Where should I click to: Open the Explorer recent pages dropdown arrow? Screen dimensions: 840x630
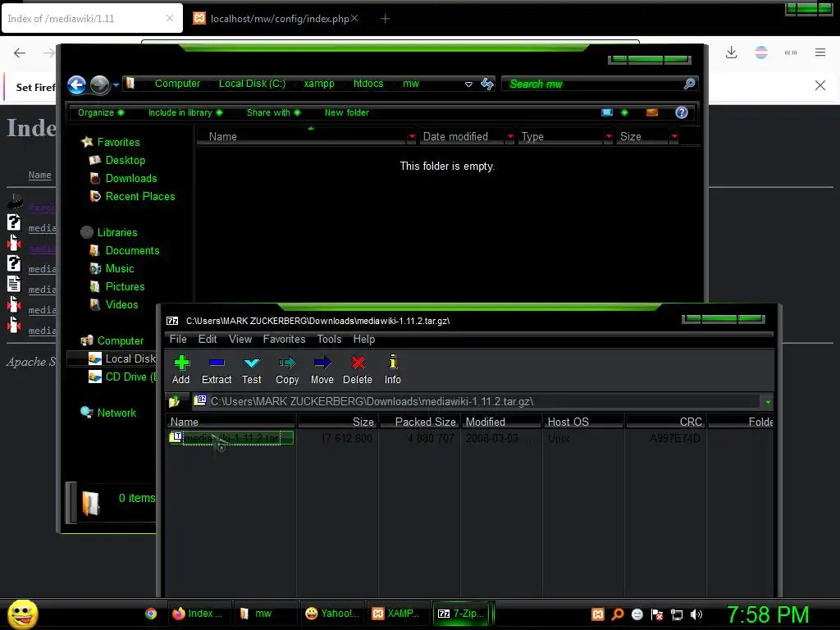[116, 84]
